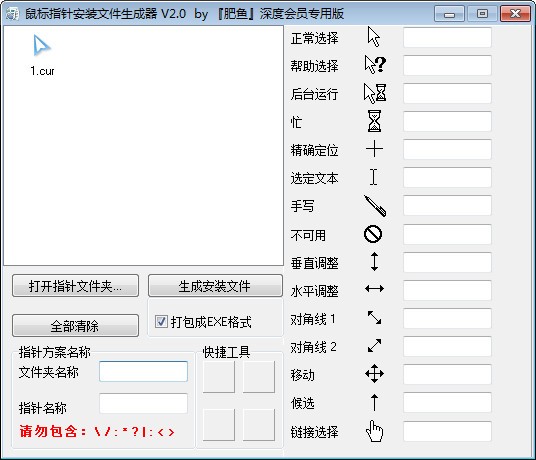The height and width of the screenshot is (460, 536).
Task: Click the Busy hourglass cursor icon
Action: pyautogui.click(x=374, y=121)
